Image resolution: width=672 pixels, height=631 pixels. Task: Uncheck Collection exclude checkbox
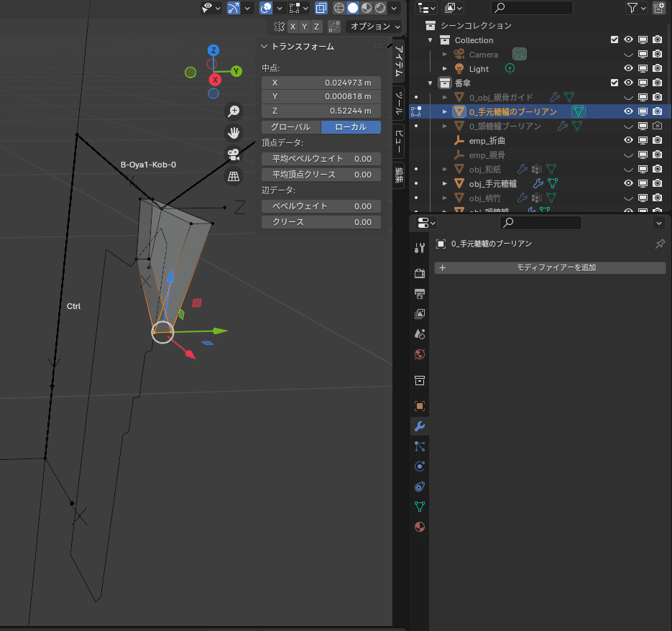614,40
